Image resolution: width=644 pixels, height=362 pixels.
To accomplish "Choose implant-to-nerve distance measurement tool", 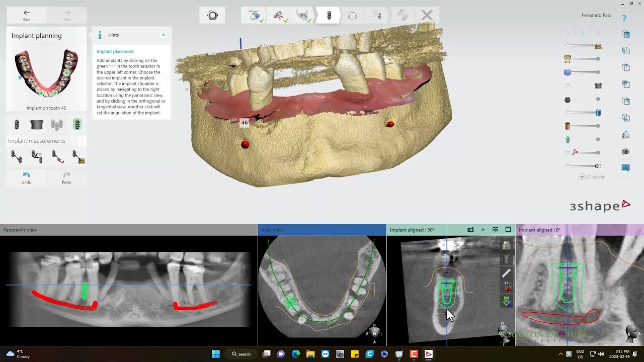I will pyautogui.click(x=58, y=157).
